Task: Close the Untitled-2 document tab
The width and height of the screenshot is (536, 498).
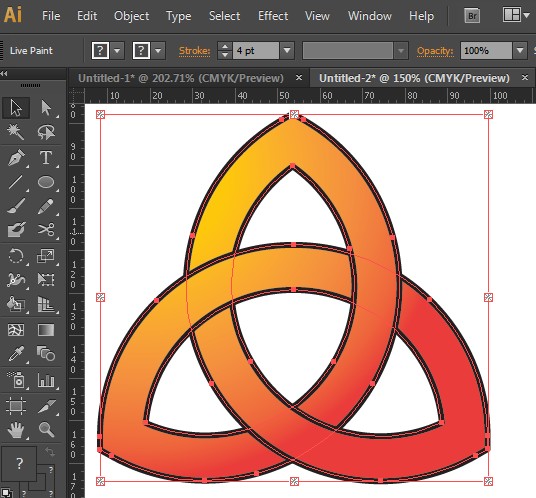Action: click(525, 78)
